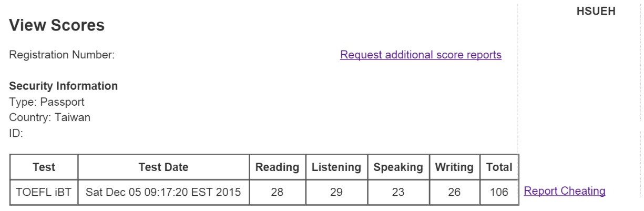Viewport: 644px width, 211px height.
Task: Click the Reading column header
Action: tap(277, 168)
